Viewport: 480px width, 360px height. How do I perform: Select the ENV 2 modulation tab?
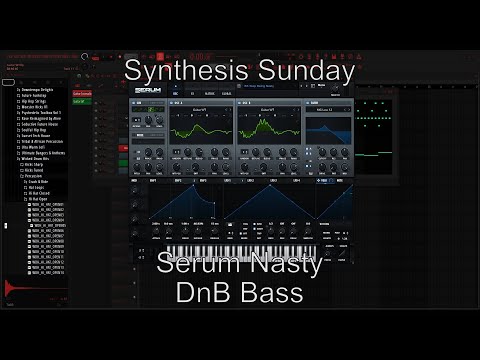pos(178,181)
